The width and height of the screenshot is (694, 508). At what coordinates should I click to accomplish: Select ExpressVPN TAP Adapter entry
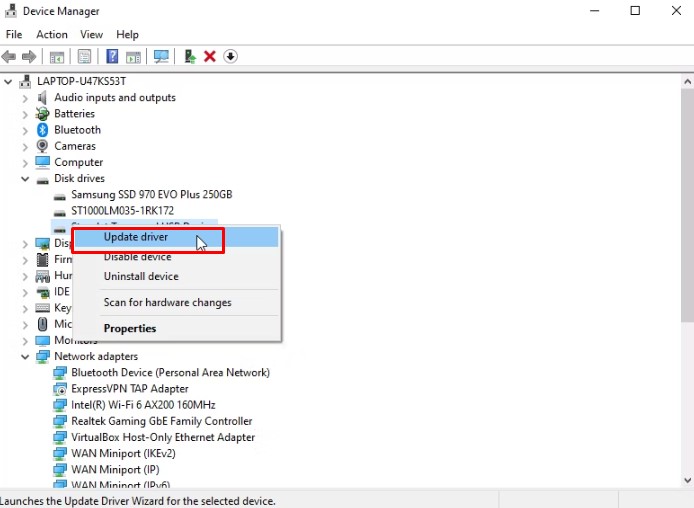click(130, 389)
